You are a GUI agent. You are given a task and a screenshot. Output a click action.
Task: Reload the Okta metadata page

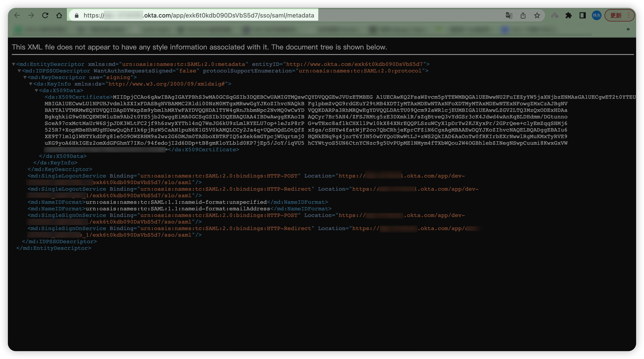point(45,16)
